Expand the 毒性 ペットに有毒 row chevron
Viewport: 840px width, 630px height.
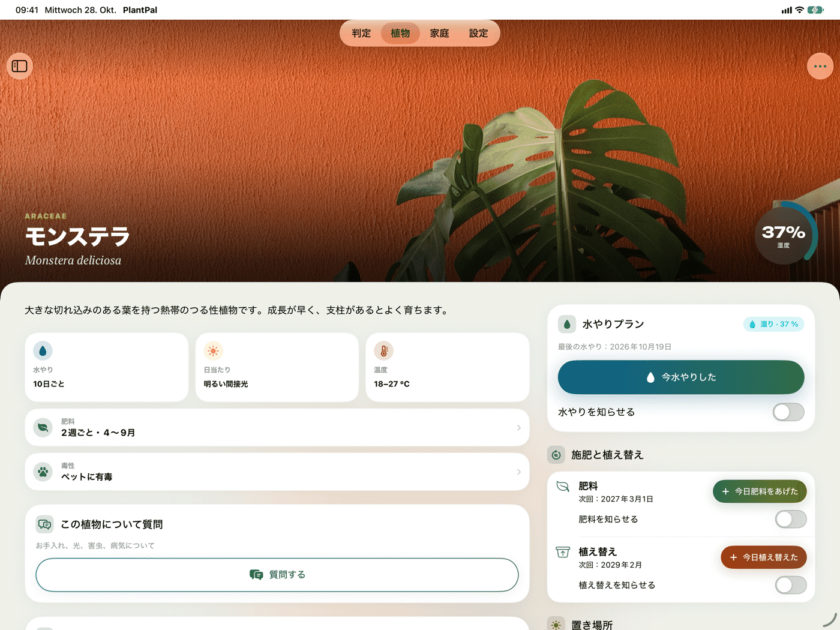[519, 472]
